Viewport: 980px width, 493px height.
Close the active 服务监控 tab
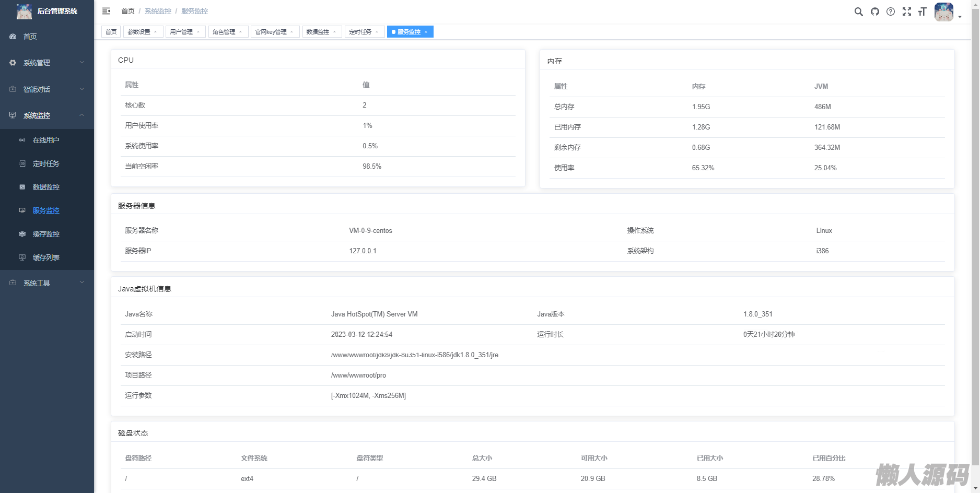click(x=426, y=32)
